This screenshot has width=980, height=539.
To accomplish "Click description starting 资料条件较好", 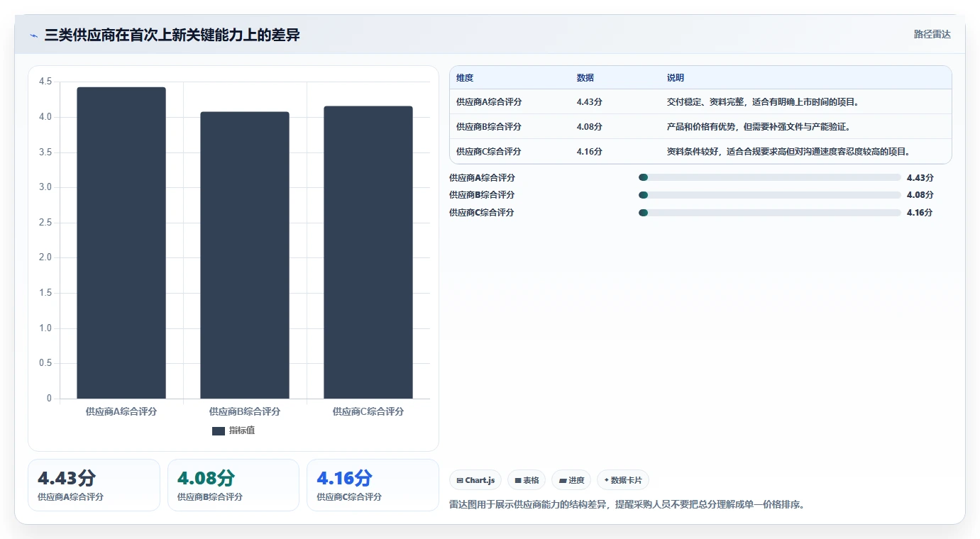I will click(x=788, y=152).
